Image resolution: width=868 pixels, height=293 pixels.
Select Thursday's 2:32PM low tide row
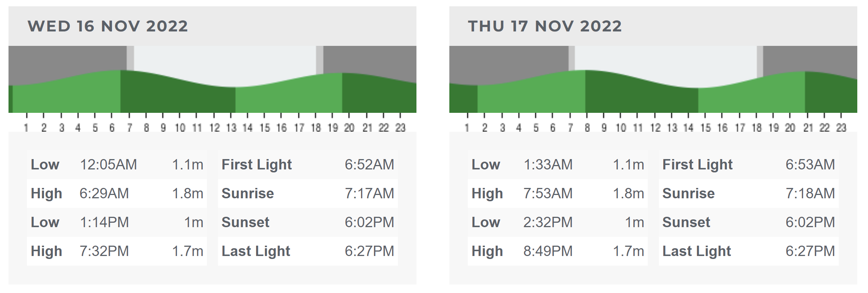pyautogui.click(x=558, y=222)
